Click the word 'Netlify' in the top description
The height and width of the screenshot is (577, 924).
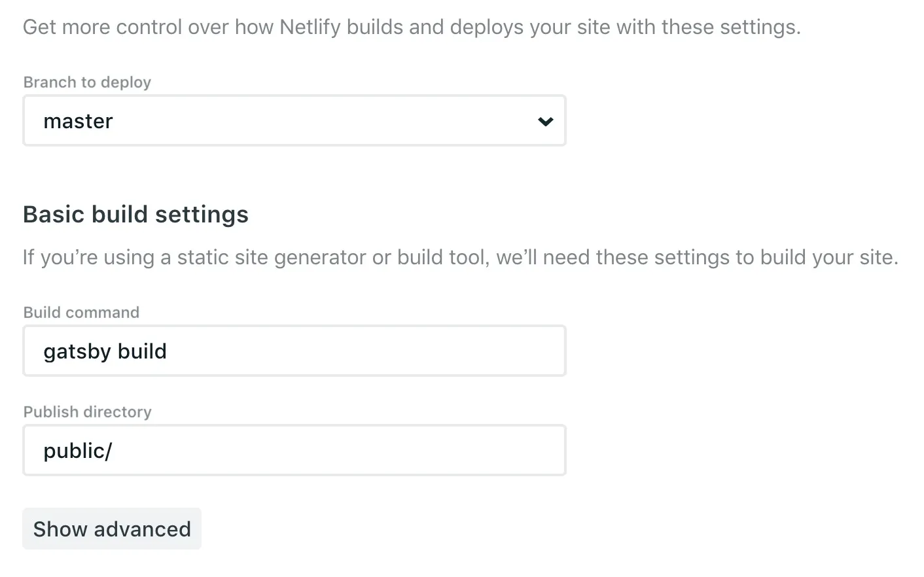pyautogui.click(x=310, y=27)
